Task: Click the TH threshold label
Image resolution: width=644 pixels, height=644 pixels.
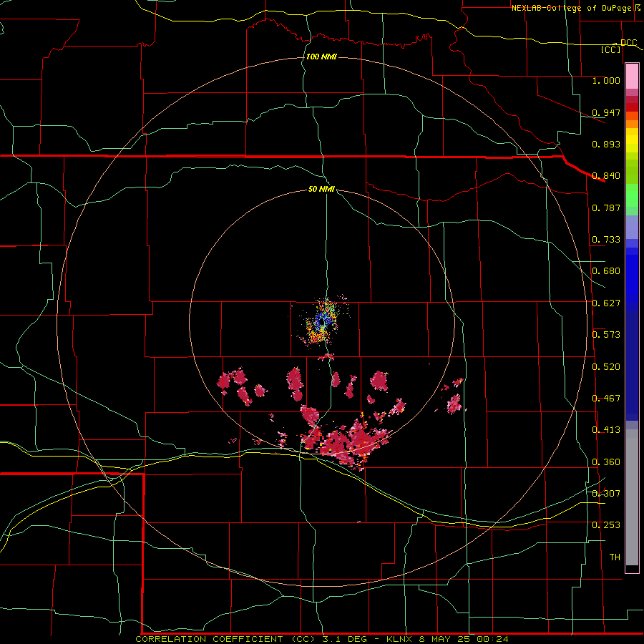Action: coord(615,557)
